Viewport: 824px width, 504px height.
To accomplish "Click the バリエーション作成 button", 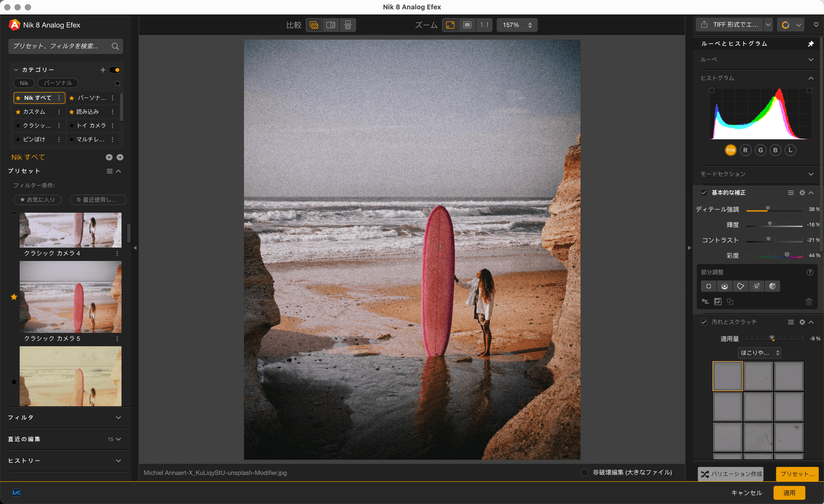I will 731,474.
